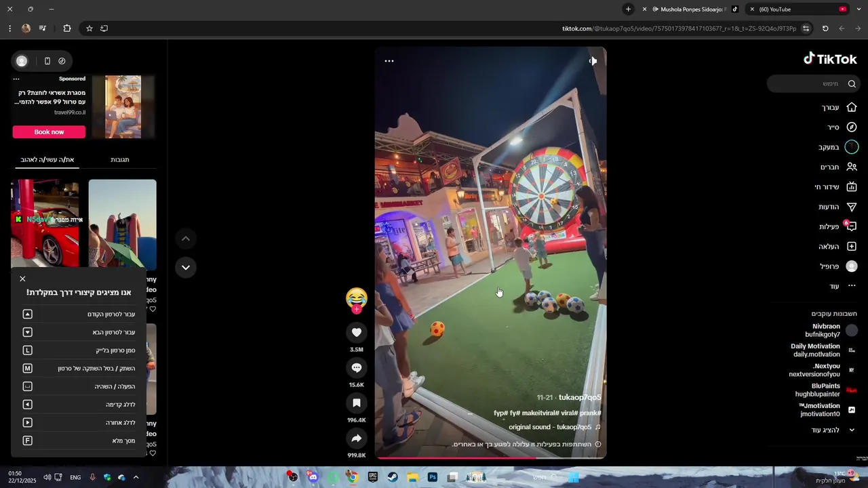Go to next video with down chevron

(x=186, y=267)
